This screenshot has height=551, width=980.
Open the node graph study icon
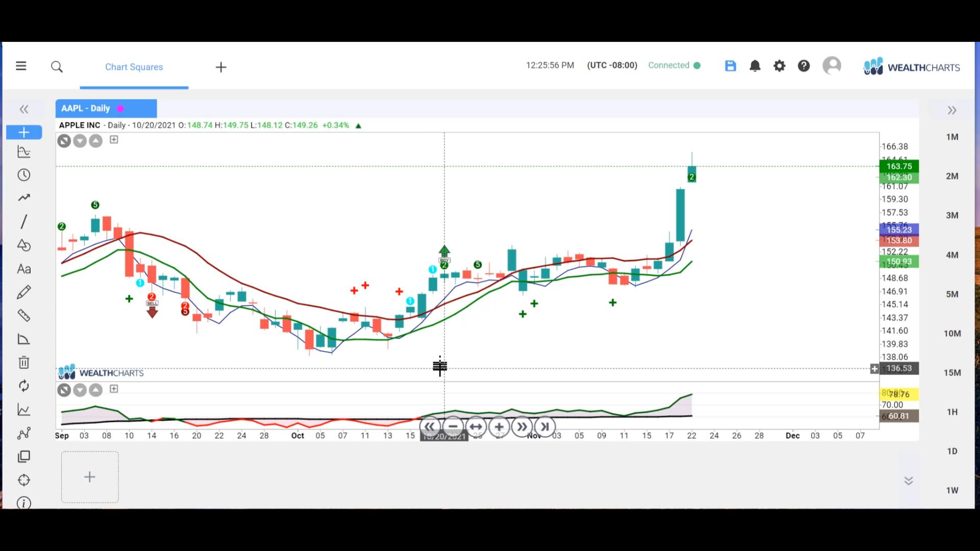tap(24, 433)
